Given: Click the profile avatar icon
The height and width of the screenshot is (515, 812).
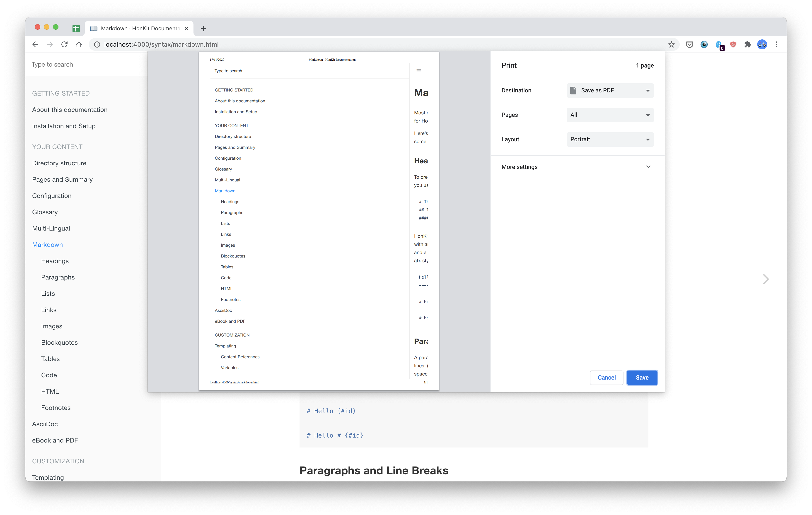Looking at the screenshot, I should (762, 44).
